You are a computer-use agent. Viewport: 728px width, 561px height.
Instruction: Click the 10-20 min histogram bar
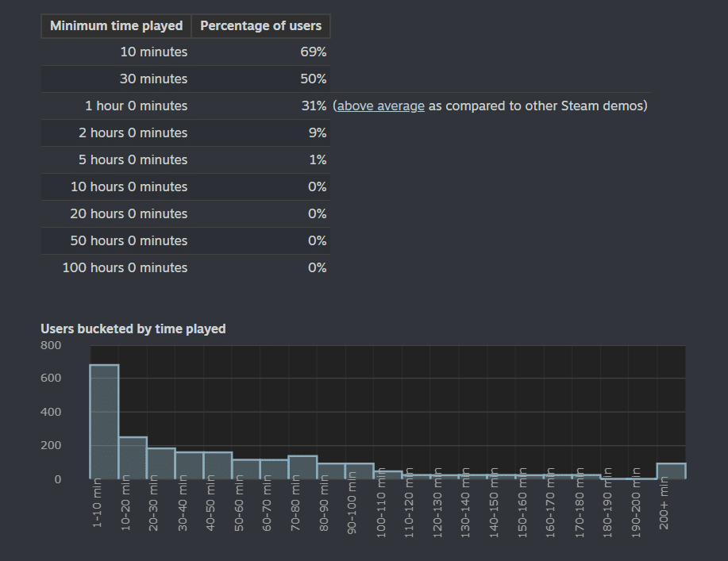133,458
